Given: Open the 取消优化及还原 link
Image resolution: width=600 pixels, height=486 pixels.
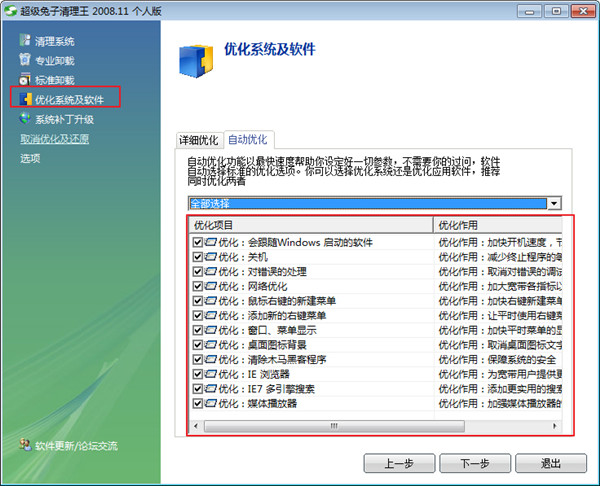Looking at the screenshot, I should [x=55, y=138].
